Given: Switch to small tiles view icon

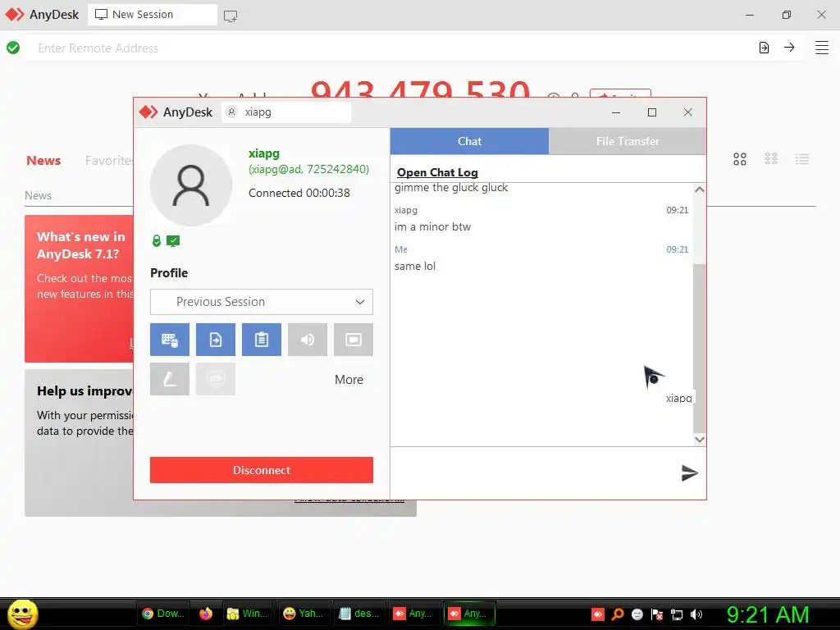Looking at the screenshot, I should click(x=771, y=159).
